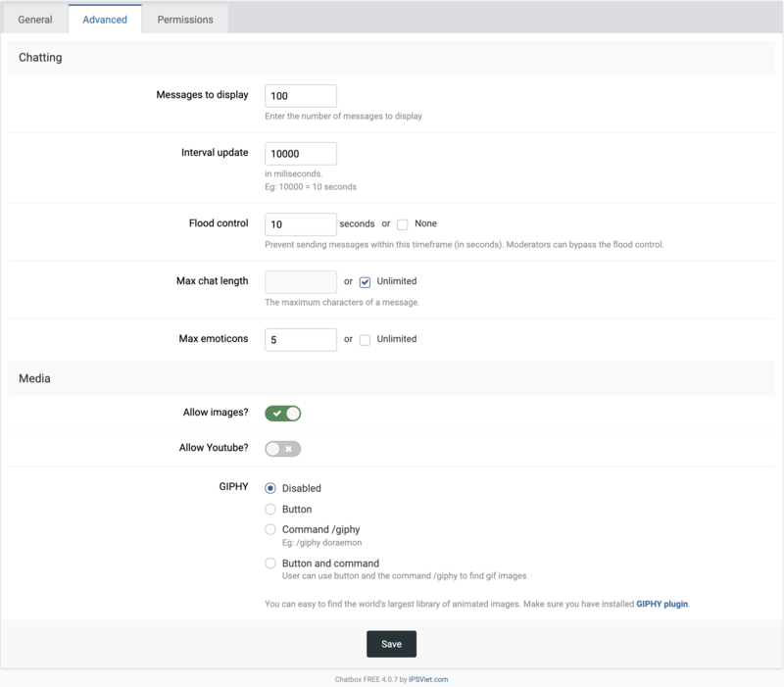Turn off the Allow images toggle
The height and width of the screenshot is (687, 784).
tap(283, 414)
